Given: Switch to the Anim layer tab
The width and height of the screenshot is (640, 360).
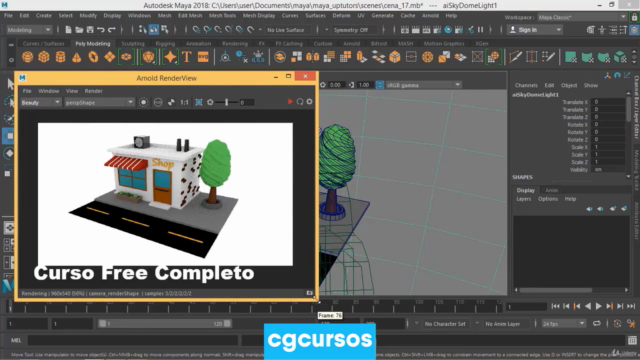Looking at the screenshot, I should [551, 190].
